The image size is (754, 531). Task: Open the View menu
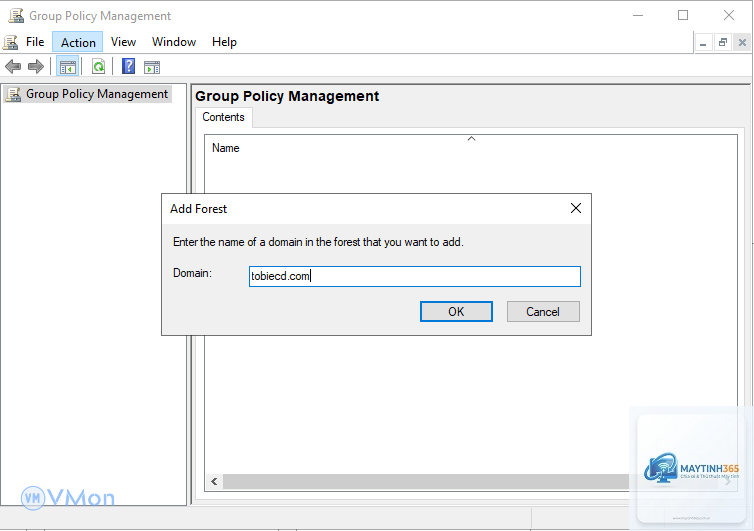click(123, 42)
